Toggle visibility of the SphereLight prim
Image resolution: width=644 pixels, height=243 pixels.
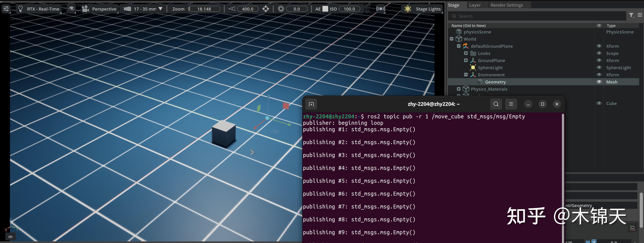pos(599,68)
